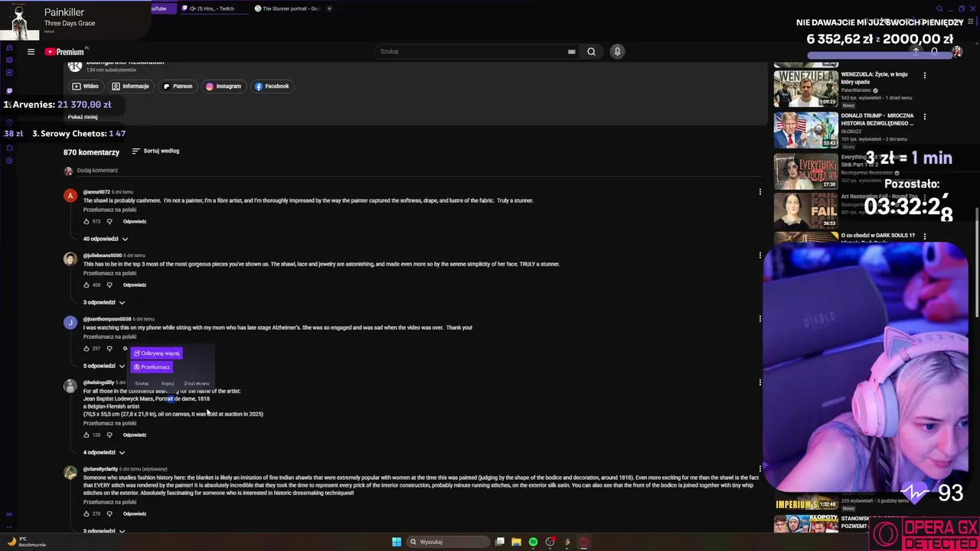Open more options for WENEZUELA video
Screen dimensions: 980x551
[924, 76]
